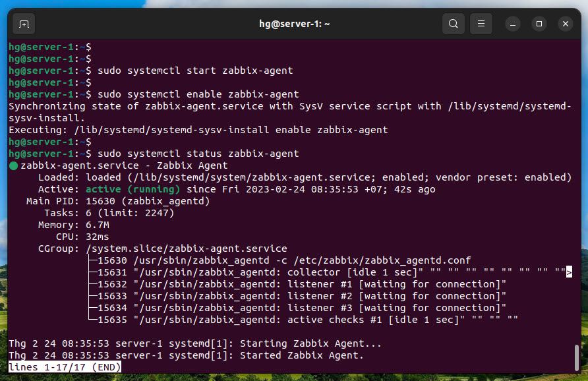
Task: Click the pager status 'lines 1-17/17 (END)'
Action: pos(65,367)
